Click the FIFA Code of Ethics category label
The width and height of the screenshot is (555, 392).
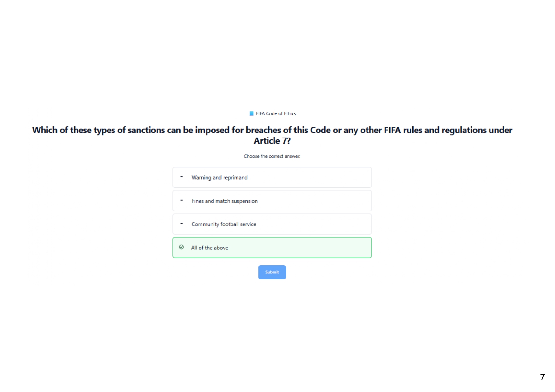pos(276,113)
